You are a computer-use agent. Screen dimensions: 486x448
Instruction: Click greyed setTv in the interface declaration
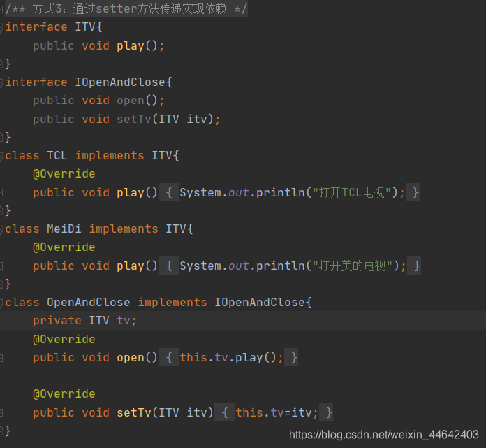[133, 119]
